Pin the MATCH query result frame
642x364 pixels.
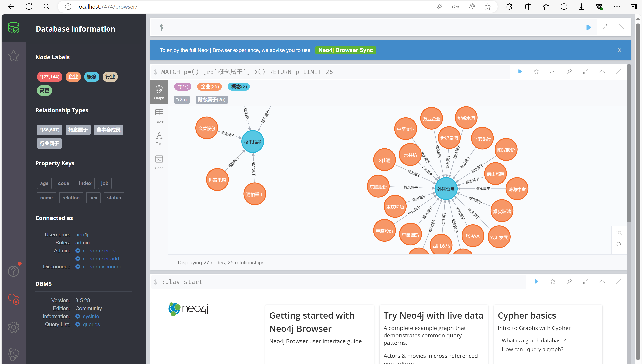pos(569,72)
